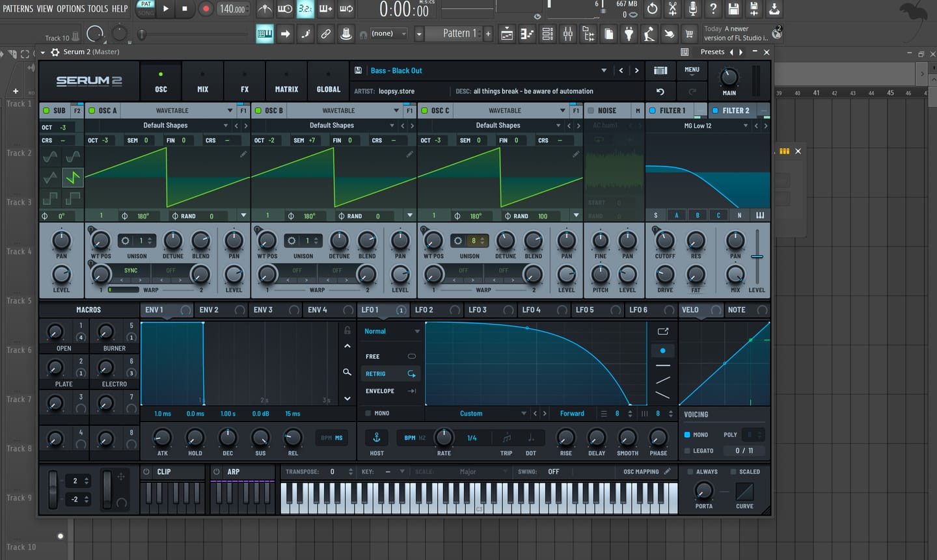Click the tempo field showing 140.000
The width and height of the screenshot is (937, 560).
pyautogui.click(x=233, y=9)
